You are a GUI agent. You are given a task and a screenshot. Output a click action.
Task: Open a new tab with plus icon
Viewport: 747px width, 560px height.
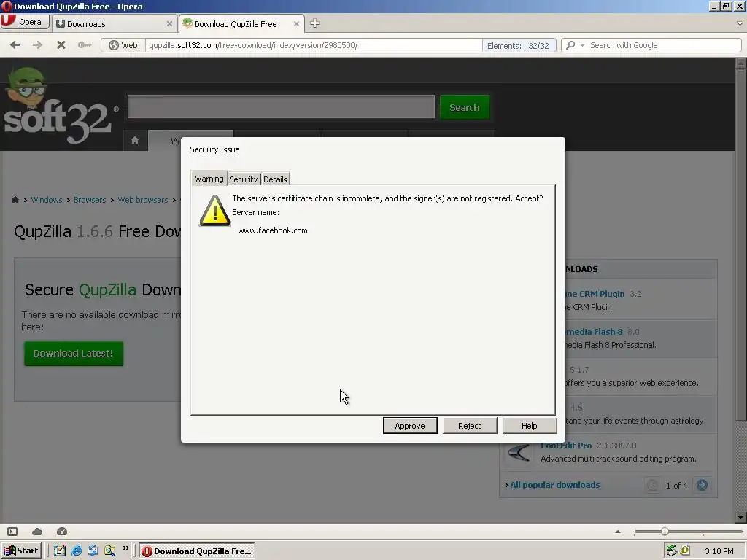click(x=314, y=23)
